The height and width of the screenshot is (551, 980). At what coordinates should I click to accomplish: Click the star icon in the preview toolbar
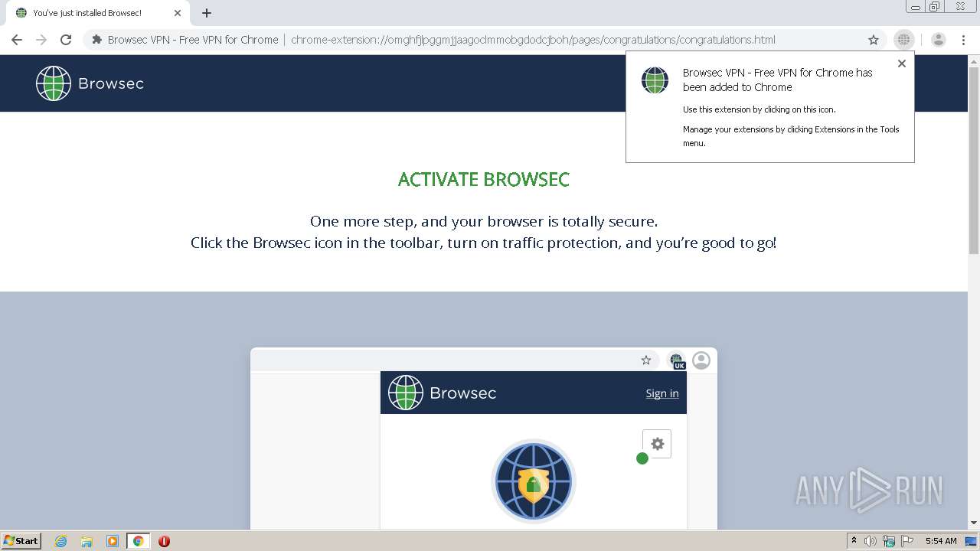(646, 360)
